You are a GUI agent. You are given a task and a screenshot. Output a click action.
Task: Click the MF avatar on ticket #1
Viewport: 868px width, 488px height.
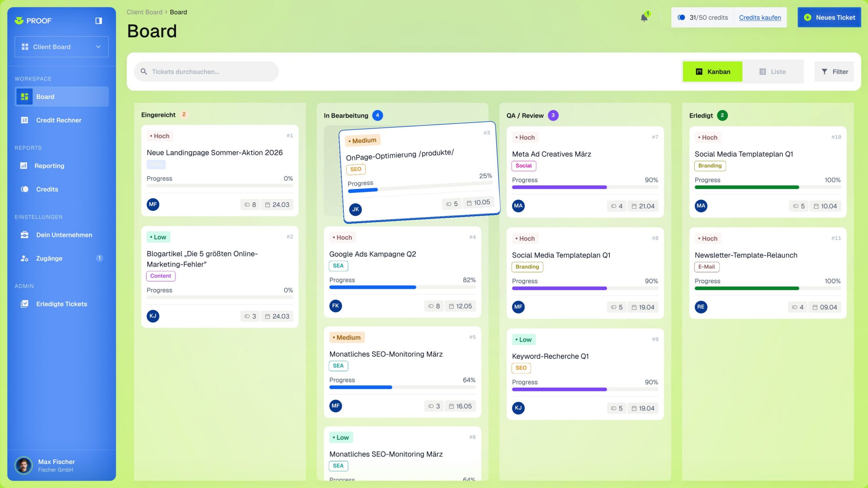point(153,204)
